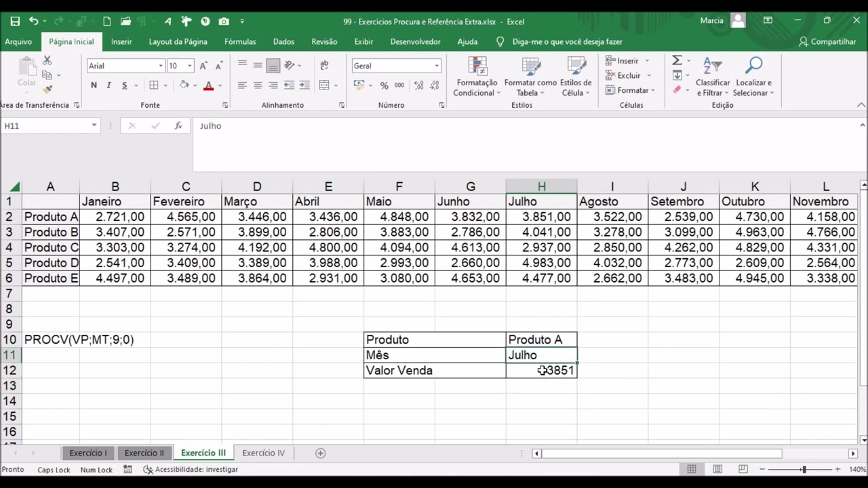Image resolution: width=868 pixels, height=488 pixels.
Task: Merge and center cells
Action: (324, 85)
